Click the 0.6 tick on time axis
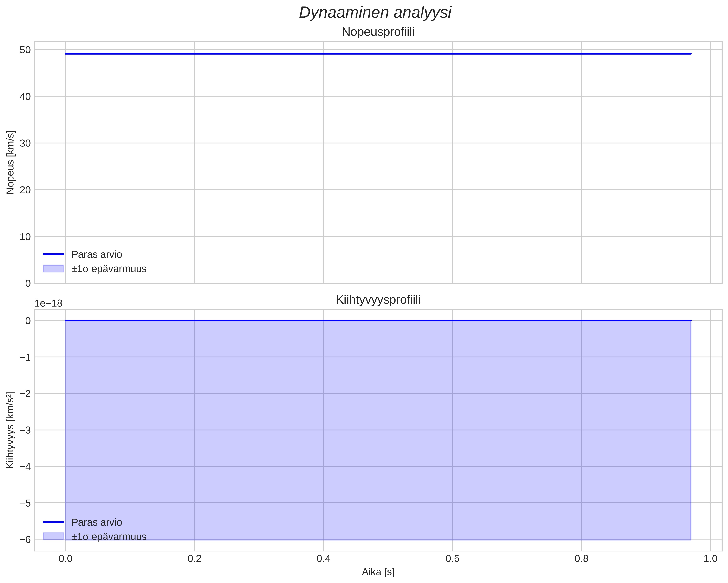 pyautogui.click(x=452, y=559)
